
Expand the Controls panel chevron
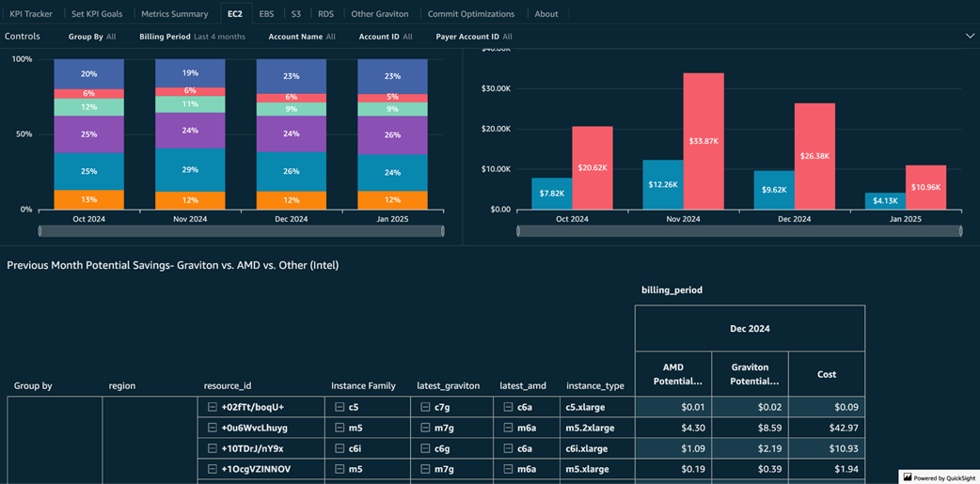pos(970,37)
